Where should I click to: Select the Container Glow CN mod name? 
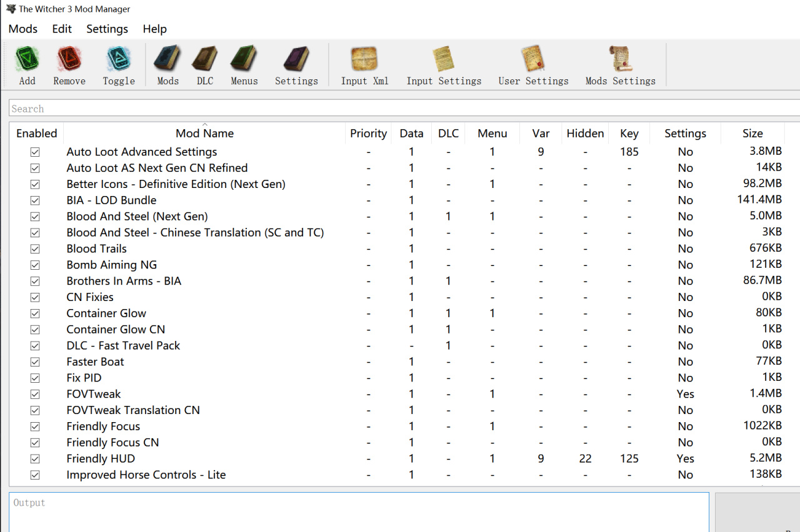(x=116, y=329)
